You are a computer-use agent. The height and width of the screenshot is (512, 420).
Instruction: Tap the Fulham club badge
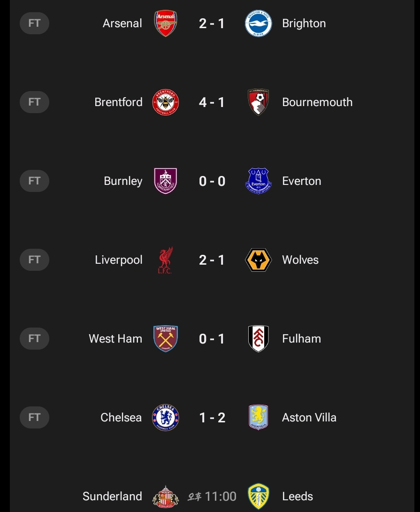[x=259, y=339]
